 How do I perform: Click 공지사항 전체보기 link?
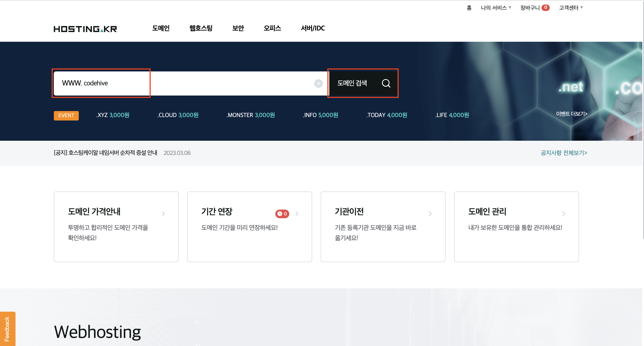click(564, 153)
